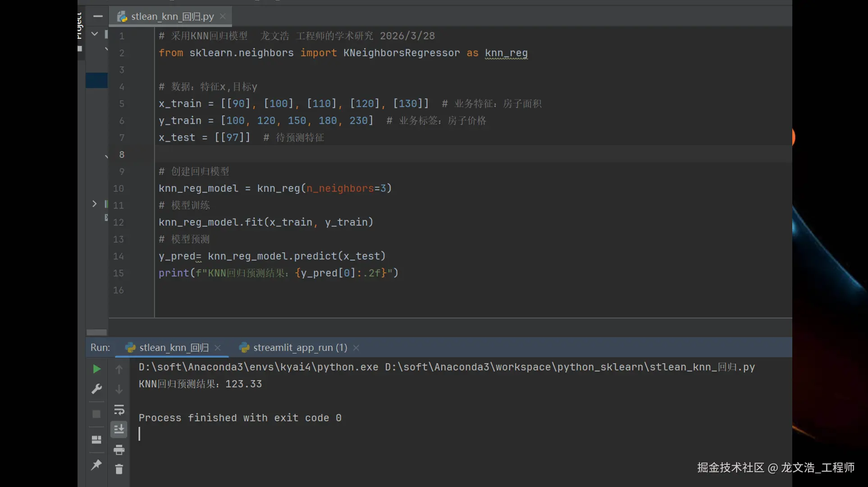Click the Stop process square icon
Viewport: 868px width, 487px height.
(x=96, y=414)
